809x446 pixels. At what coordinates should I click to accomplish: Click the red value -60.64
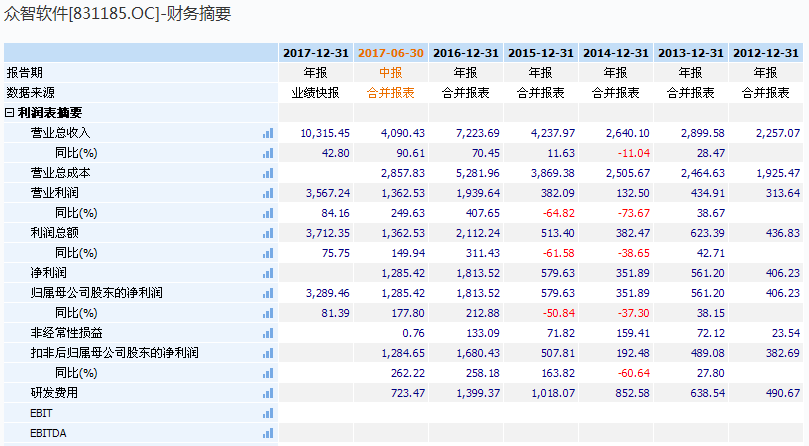(633, 373)
